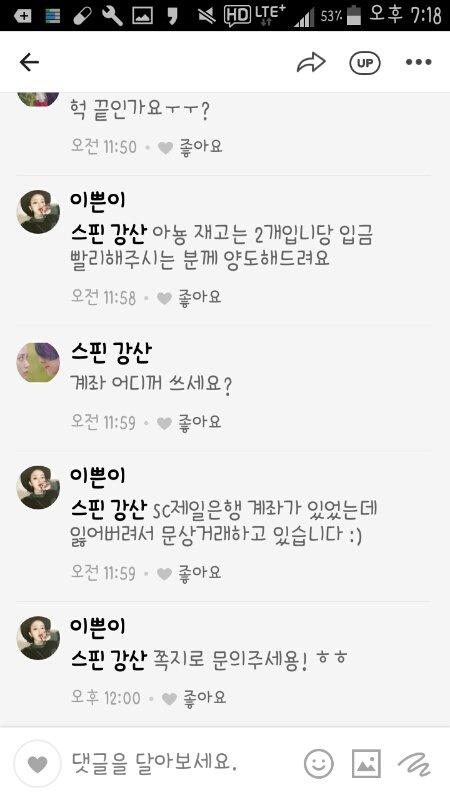Open 이쁜이 avatar in 오전 11:58 comment
The width and height of the screenshot is (450, 800).
pos(38,212)
